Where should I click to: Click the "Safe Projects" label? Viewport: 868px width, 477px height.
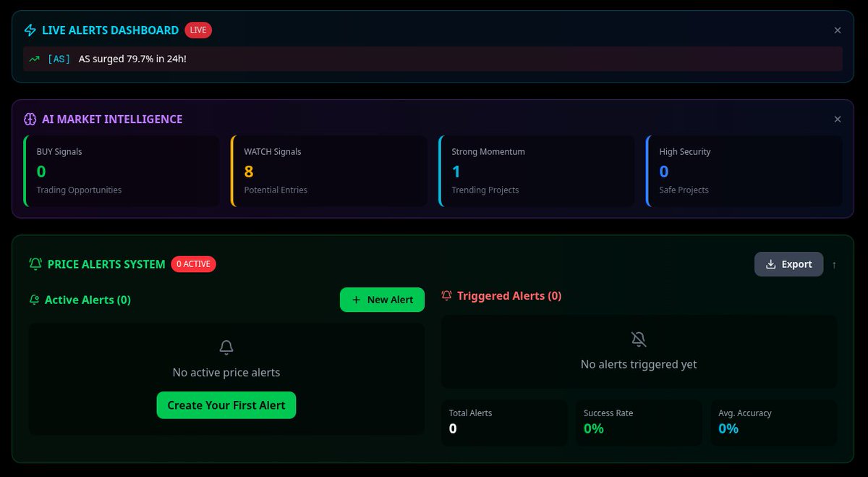684,190
